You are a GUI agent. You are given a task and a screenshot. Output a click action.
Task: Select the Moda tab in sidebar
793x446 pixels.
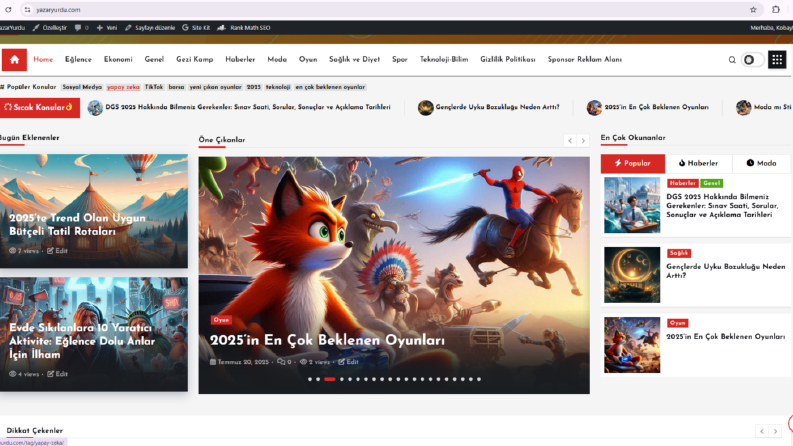click(x=761, y=163)
